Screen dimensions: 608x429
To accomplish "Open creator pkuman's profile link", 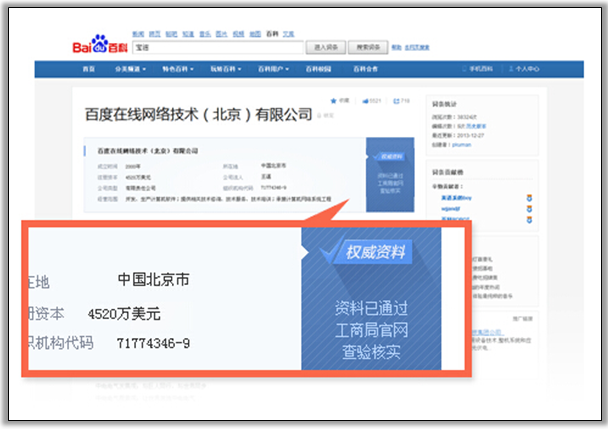I will pos(461,145).
